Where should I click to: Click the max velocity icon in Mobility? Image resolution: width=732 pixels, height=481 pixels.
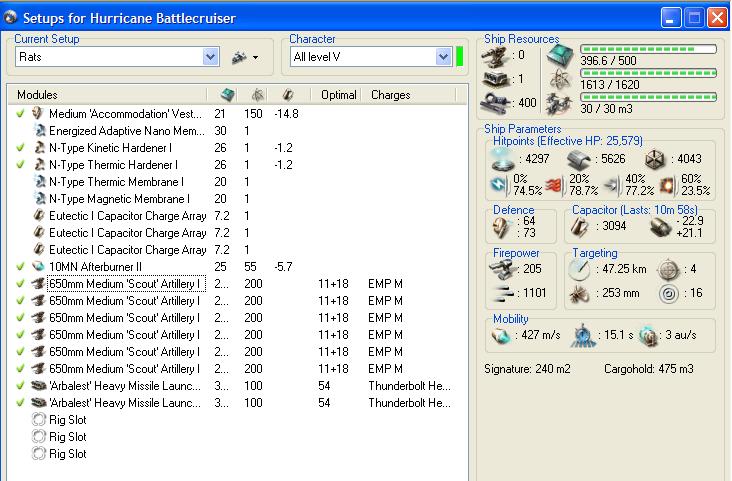499,335
